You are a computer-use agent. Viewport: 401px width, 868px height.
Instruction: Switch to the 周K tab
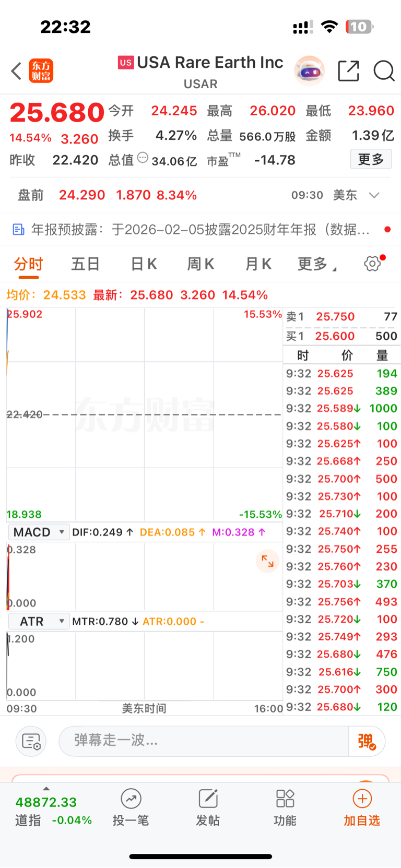200,264
